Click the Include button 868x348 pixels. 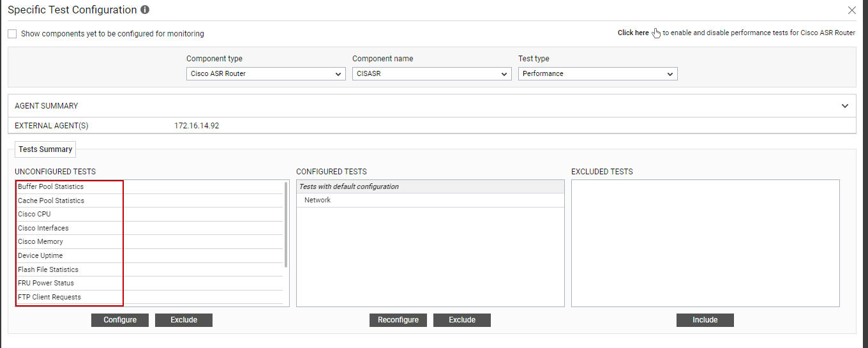tap(705, 320)
